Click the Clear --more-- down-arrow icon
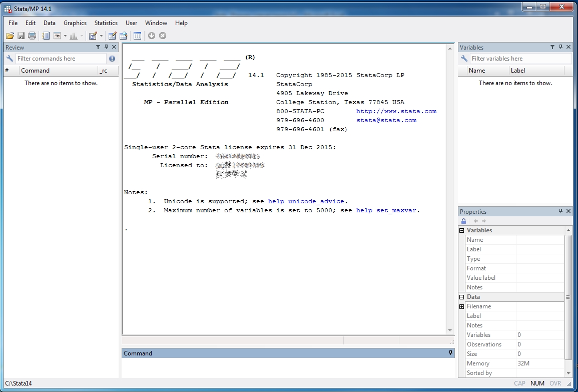578x392 pixels. click(152, 36)
